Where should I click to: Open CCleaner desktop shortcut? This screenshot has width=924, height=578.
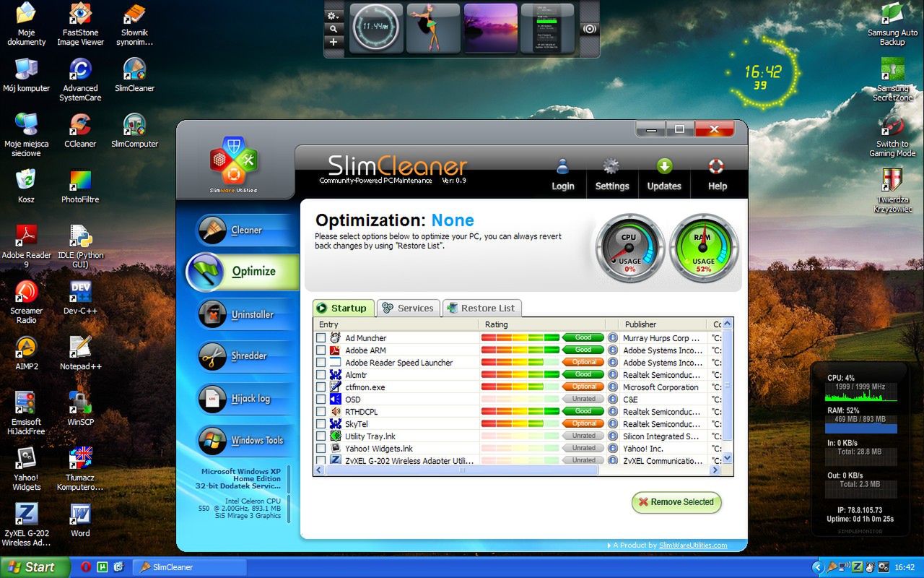(x=80, y=130)
